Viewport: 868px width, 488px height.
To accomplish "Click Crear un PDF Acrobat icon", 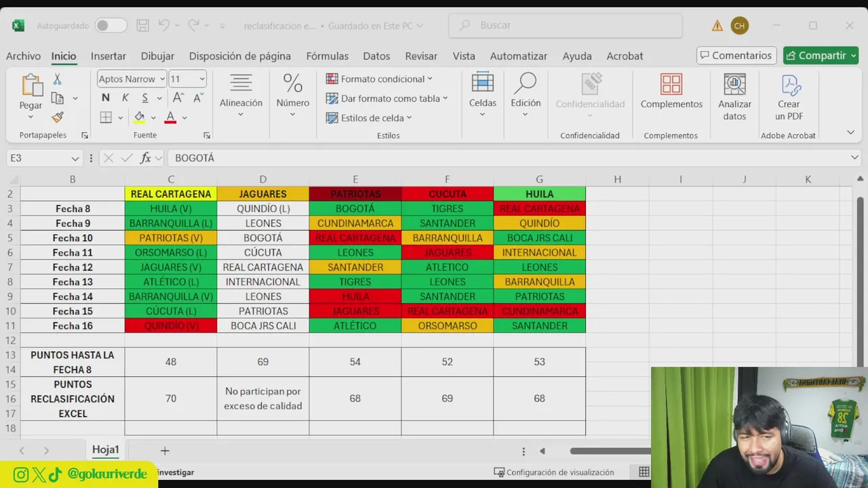I will pos(789,97).
